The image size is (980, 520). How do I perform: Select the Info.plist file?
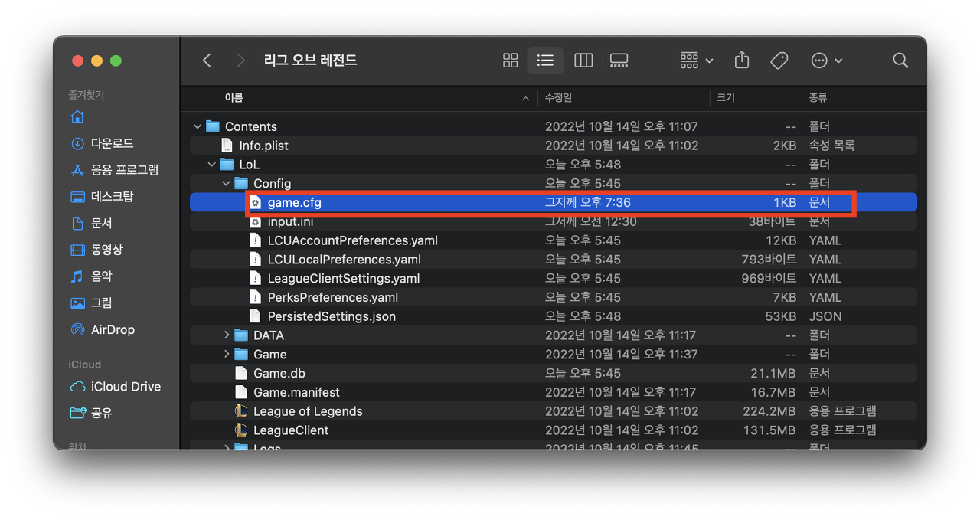554,146
